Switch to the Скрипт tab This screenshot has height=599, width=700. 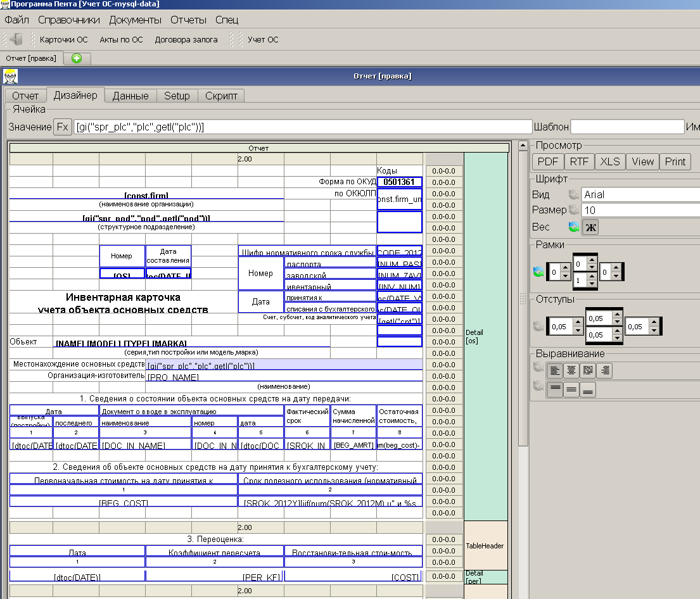point(221,96)
